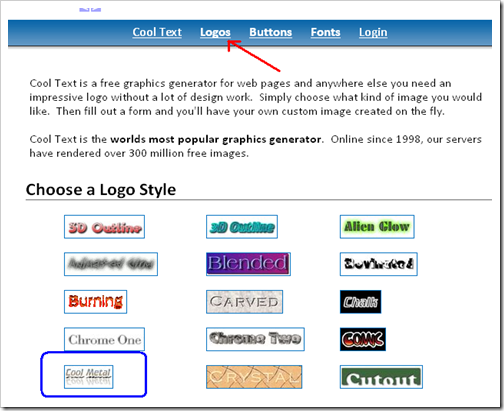The height and width of the screenshot is (411, 504).
Task: Open the Fonts navigation link
Action: (326, 32)
